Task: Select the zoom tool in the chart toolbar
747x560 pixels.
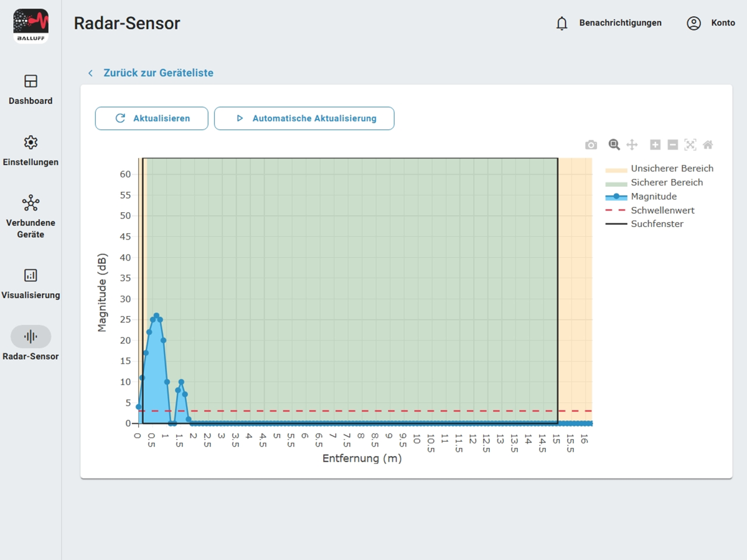Action: [x=613, y=144]
